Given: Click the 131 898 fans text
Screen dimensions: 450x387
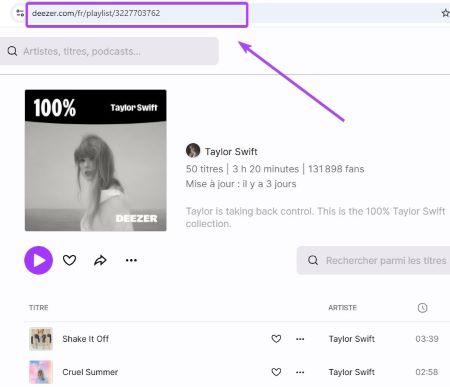Looking at the screenshot, I should point(336,169).
